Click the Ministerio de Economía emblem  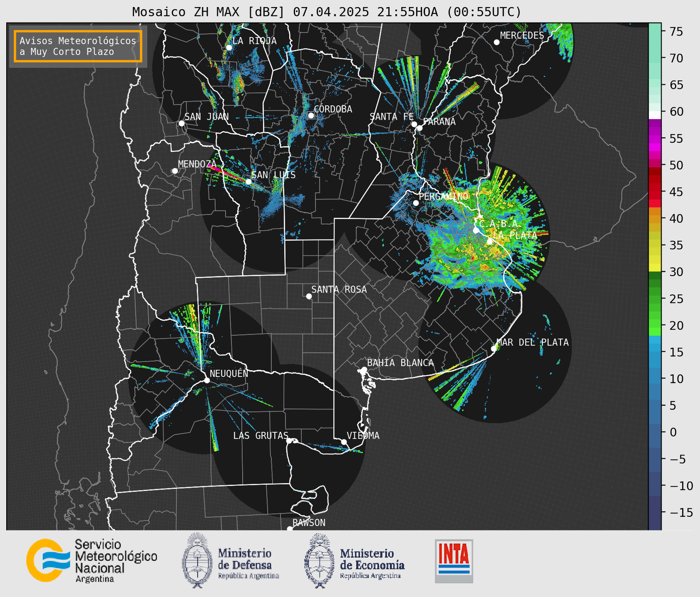pos(320,560)
